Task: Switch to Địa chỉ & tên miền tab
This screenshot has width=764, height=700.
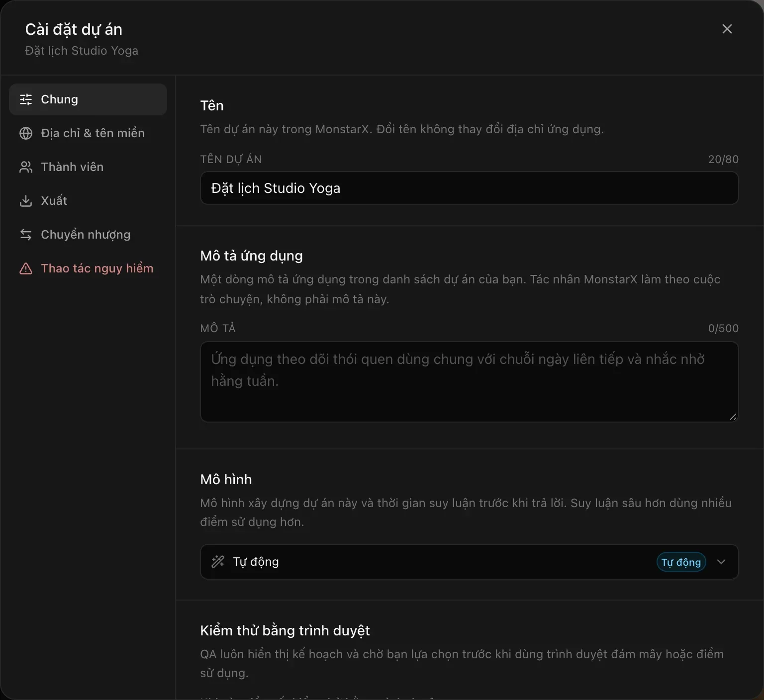Action: click(x=88, y=133)
